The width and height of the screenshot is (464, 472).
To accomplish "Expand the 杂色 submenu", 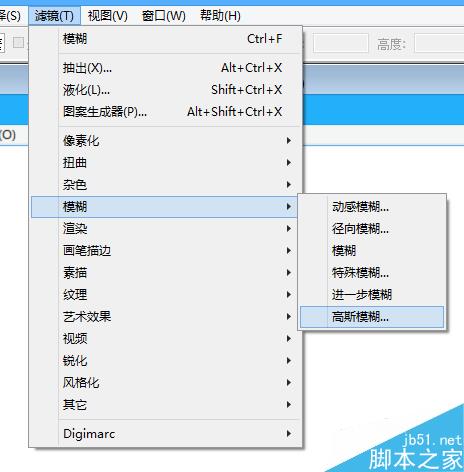I will tap(166, 185).
